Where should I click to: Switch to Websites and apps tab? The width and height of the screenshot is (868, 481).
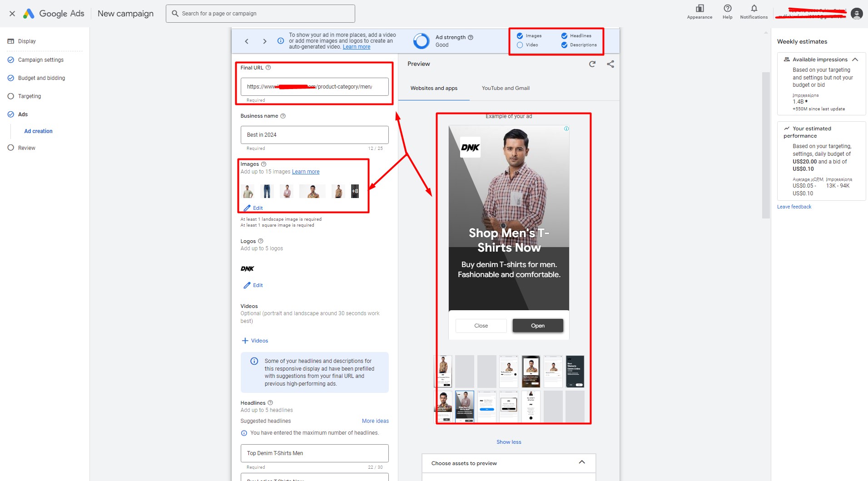(x=434, y=88)
